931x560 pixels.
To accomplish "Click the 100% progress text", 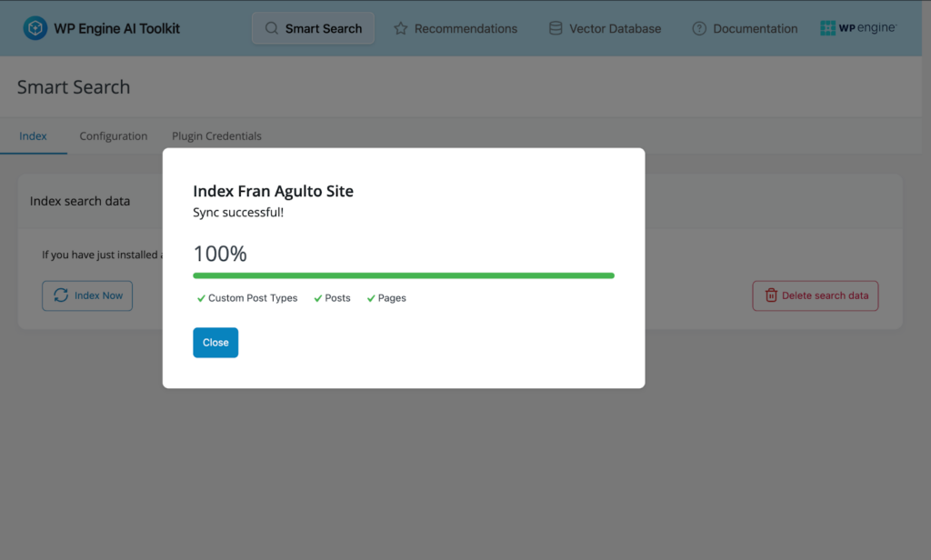I will [220, 254].
